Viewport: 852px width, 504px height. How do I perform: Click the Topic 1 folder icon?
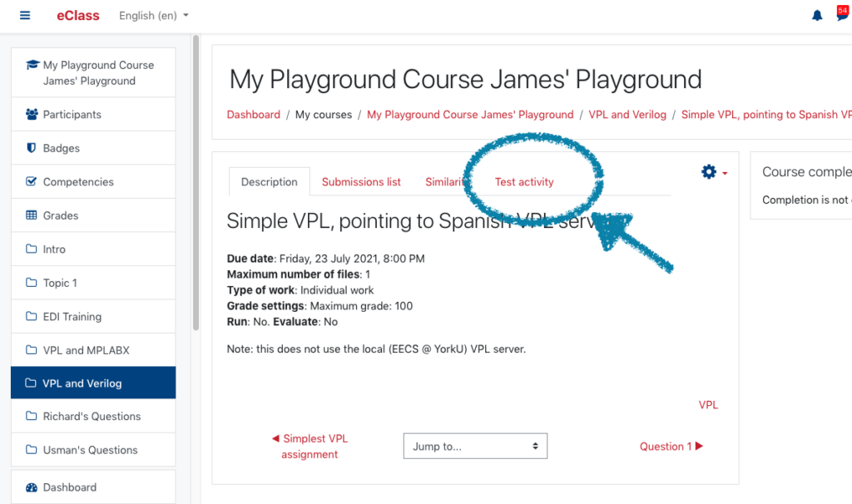[32, 283]
